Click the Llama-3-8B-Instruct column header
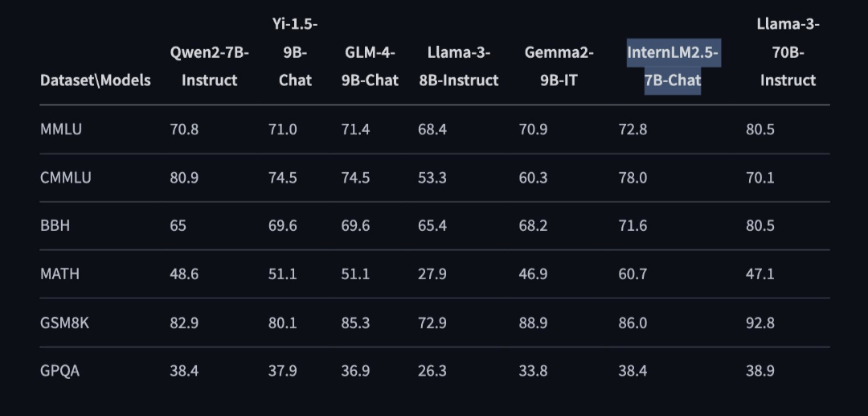868x416 pixels. point(458,67)
